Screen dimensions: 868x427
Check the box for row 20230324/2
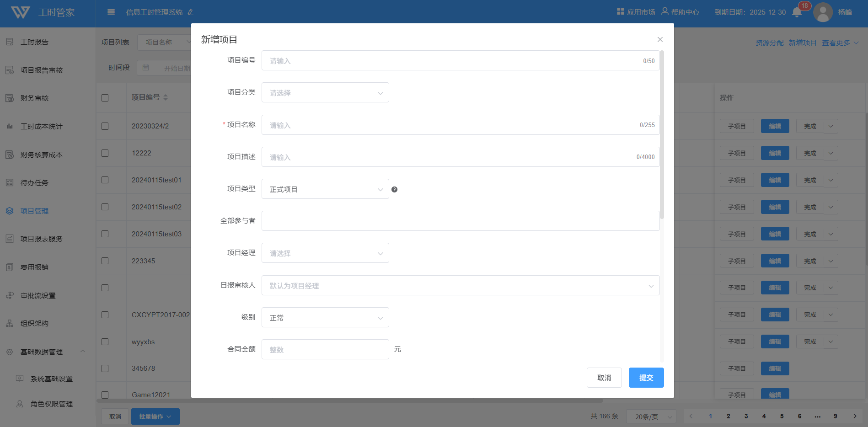(105, 126)
